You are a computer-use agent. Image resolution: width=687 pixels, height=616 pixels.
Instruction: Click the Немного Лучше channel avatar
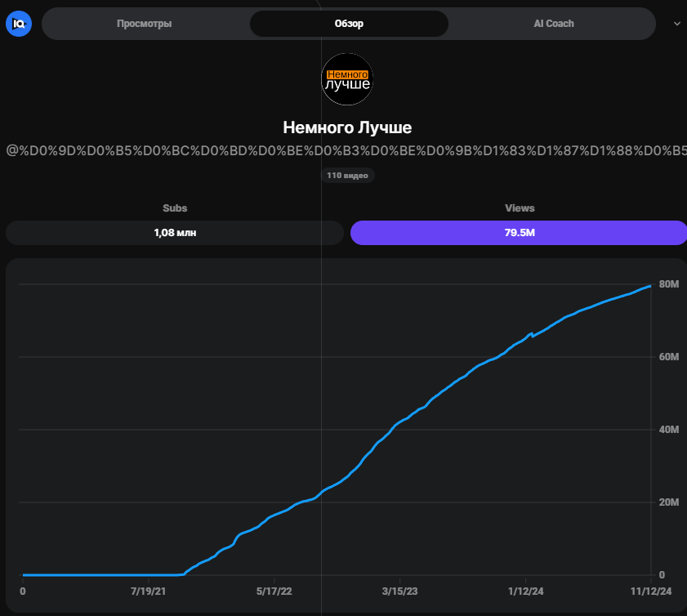tap(347, 79)
